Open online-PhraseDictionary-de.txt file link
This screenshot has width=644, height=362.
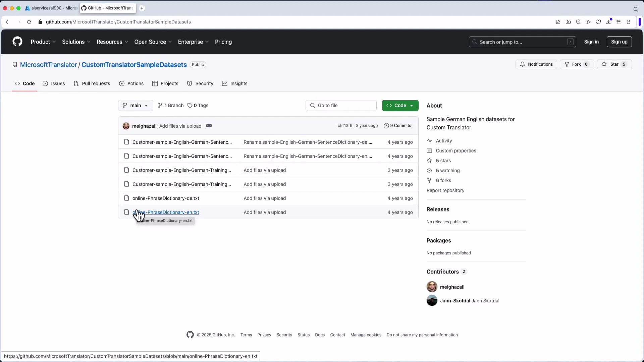[x=166, y=198]
